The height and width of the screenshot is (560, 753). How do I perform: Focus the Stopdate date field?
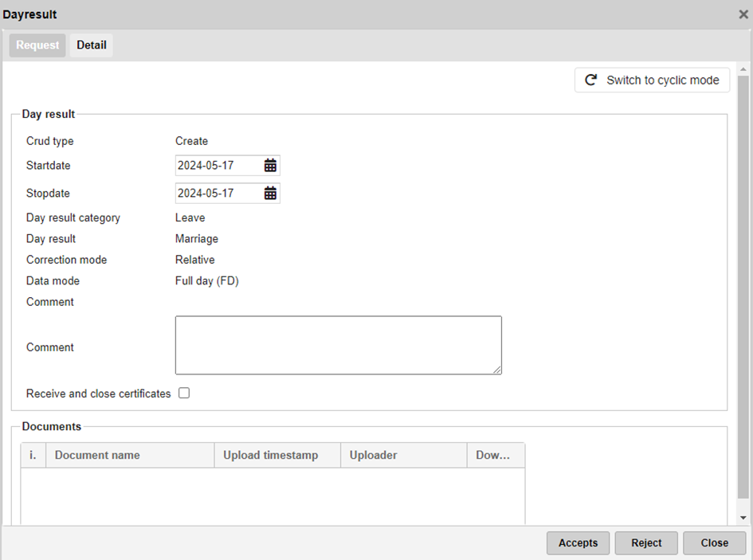pos(218,194)
